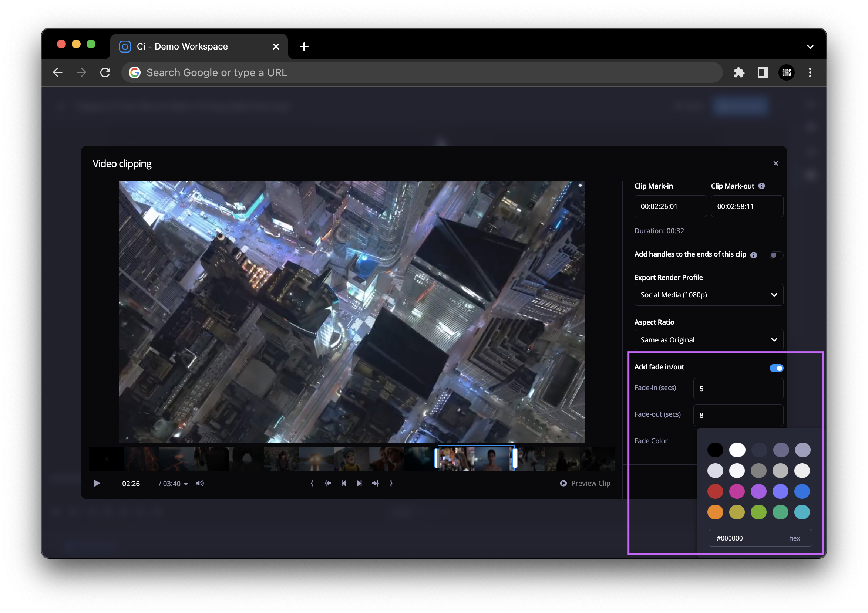Toggle the browser side panel icon

pos(763,72)
